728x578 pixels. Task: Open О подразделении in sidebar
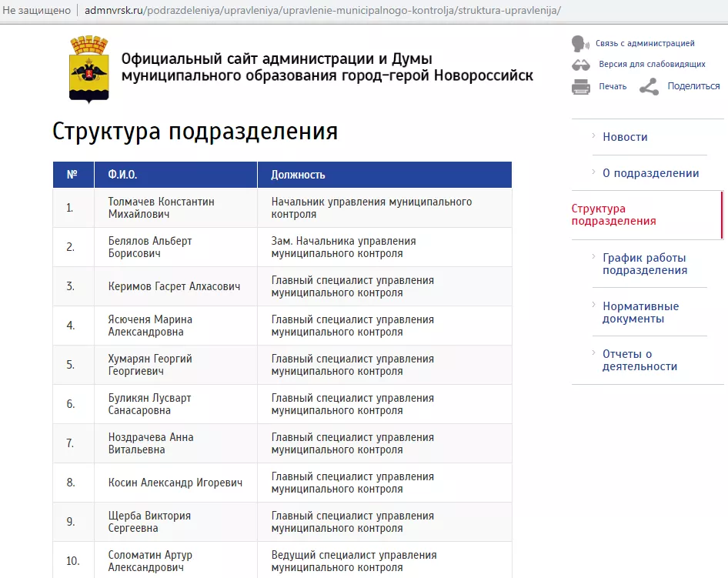tap(650, 173)
